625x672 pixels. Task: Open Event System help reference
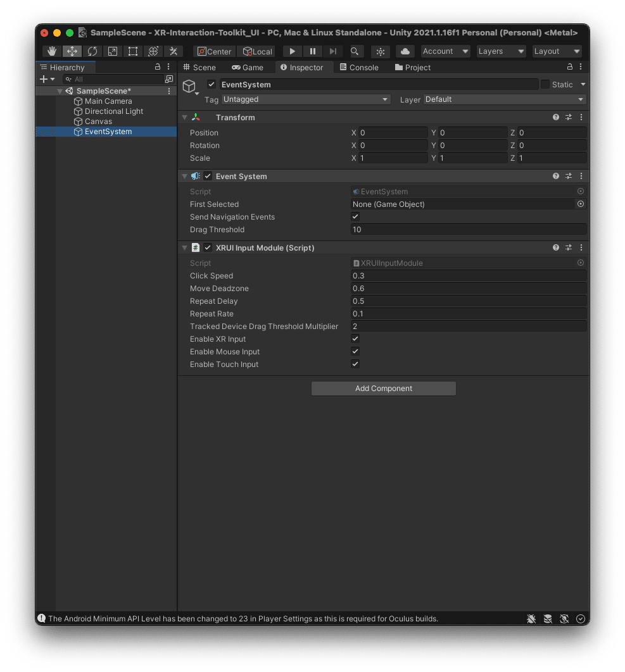click(556, 176)
